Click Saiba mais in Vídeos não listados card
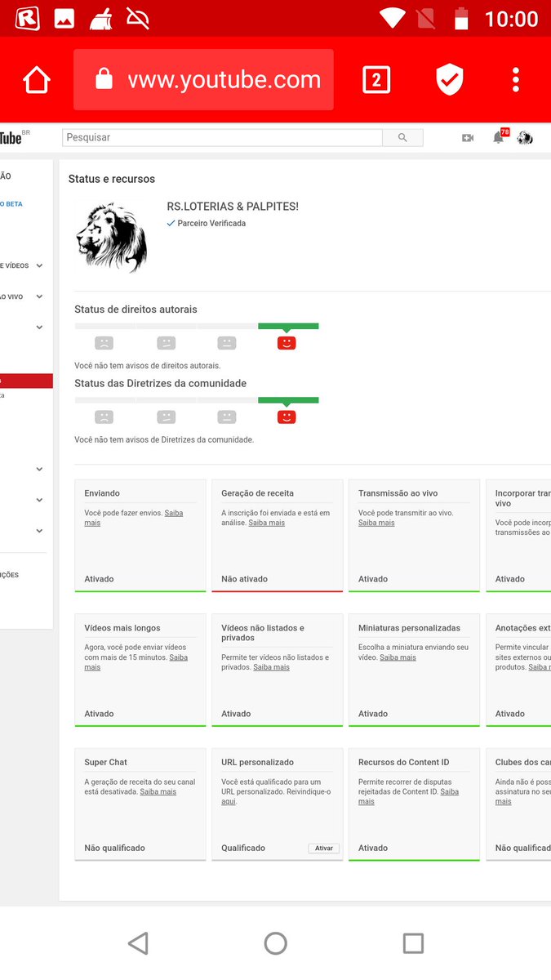 [x=271, y=667]
